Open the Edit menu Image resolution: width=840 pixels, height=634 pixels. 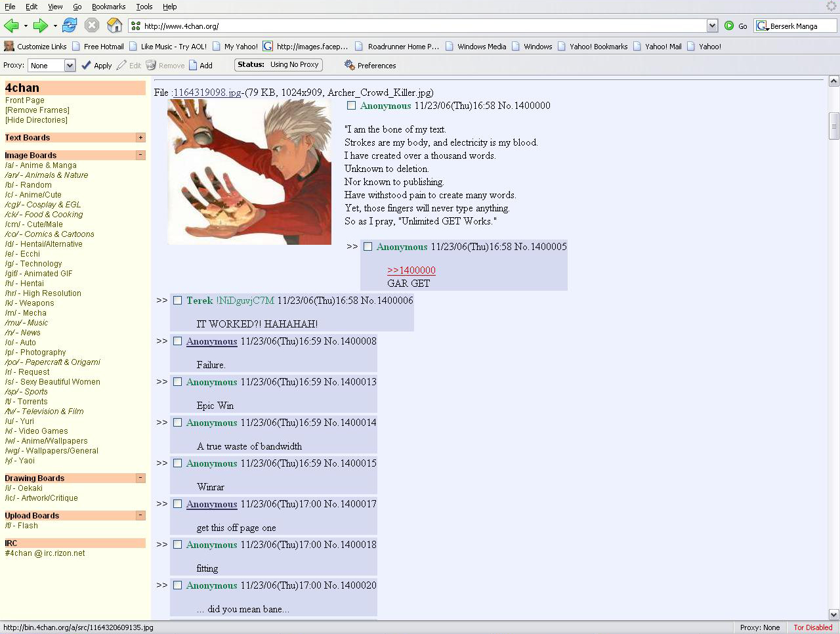coord(31,7)
